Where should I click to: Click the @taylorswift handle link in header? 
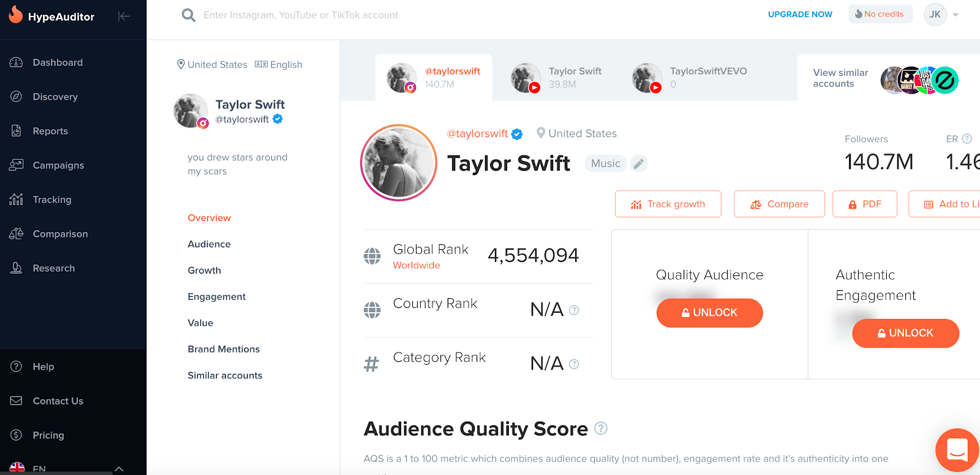click(x=477, y=133)
